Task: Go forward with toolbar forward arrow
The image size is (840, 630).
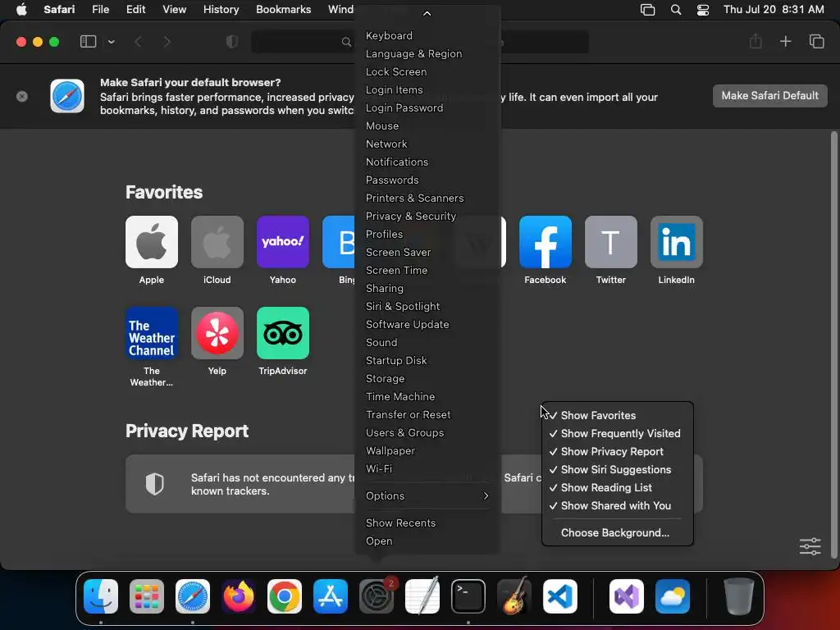Action: tap(167, 42)
